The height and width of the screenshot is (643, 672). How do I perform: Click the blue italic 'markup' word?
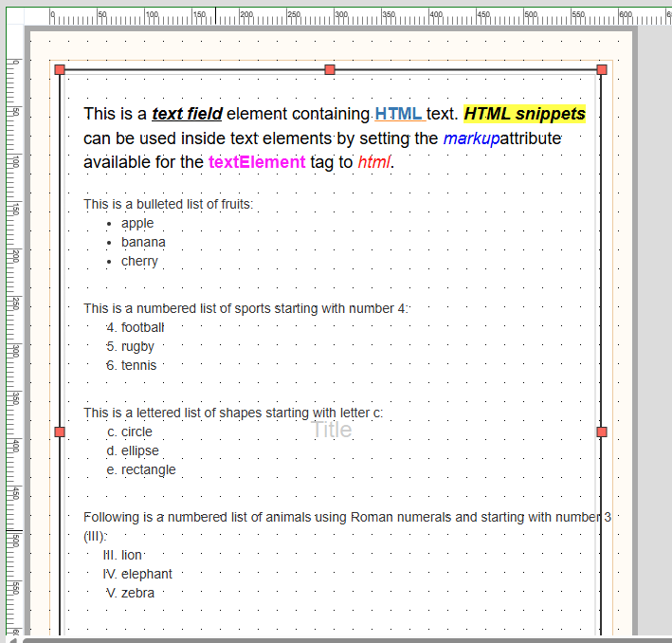click(471, 138)
